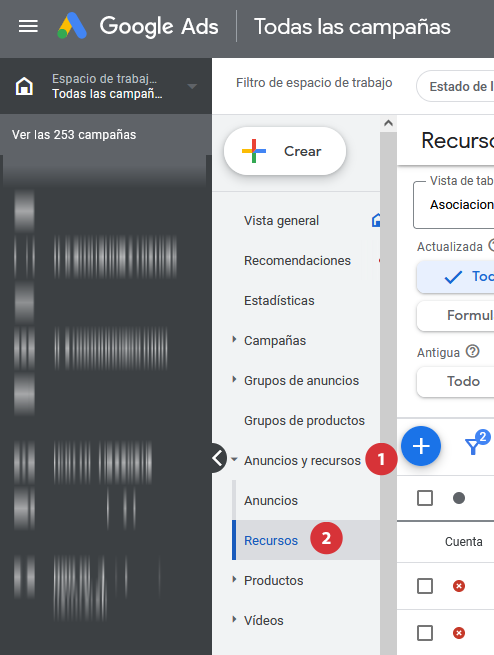Click Ver las 253 campañas link

74,135
